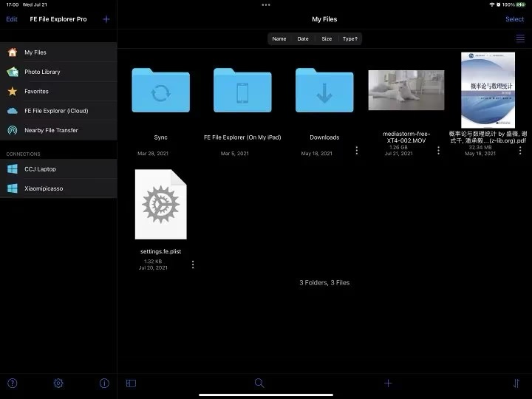Switch to list view icon
This screenshot has width=532, height=399.
520,38
